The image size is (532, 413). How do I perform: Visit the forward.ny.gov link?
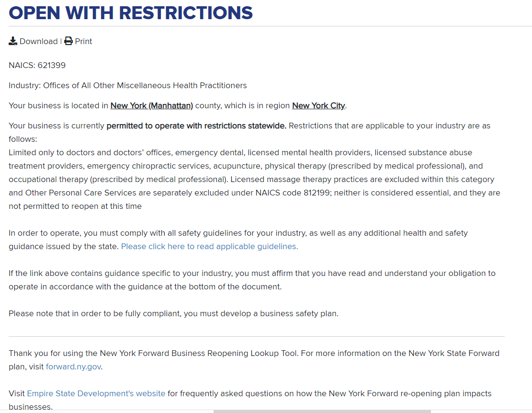point(74,367)
